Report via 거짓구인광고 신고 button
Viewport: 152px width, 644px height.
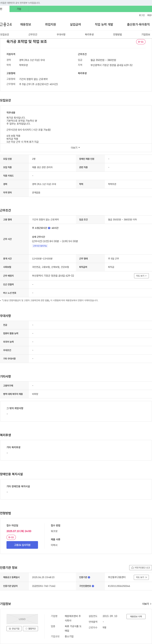141,567
